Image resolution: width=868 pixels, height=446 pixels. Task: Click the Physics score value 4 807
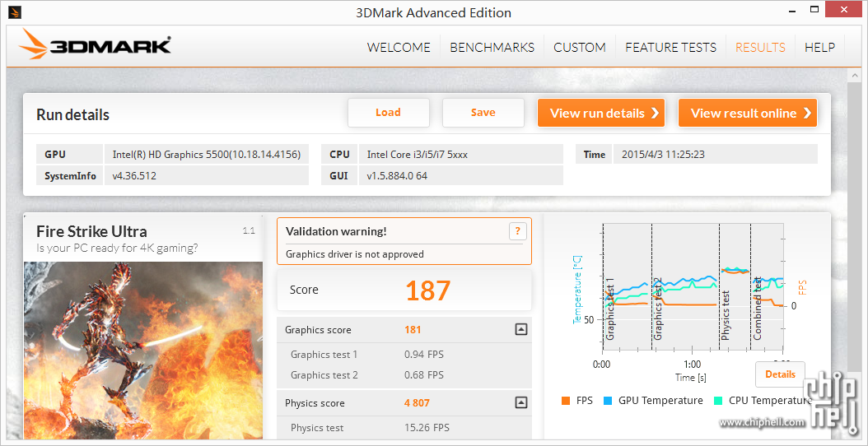click(x=417, y=403)
